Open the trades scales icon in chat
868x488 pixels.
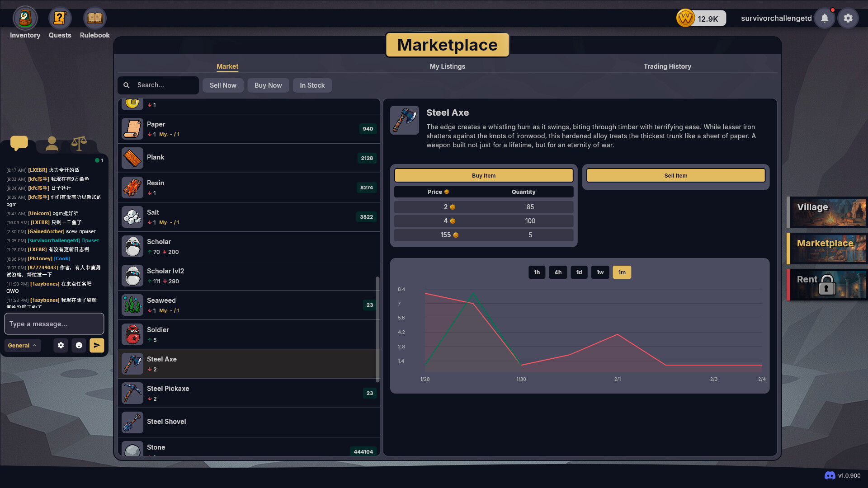(x=80, y=143)
